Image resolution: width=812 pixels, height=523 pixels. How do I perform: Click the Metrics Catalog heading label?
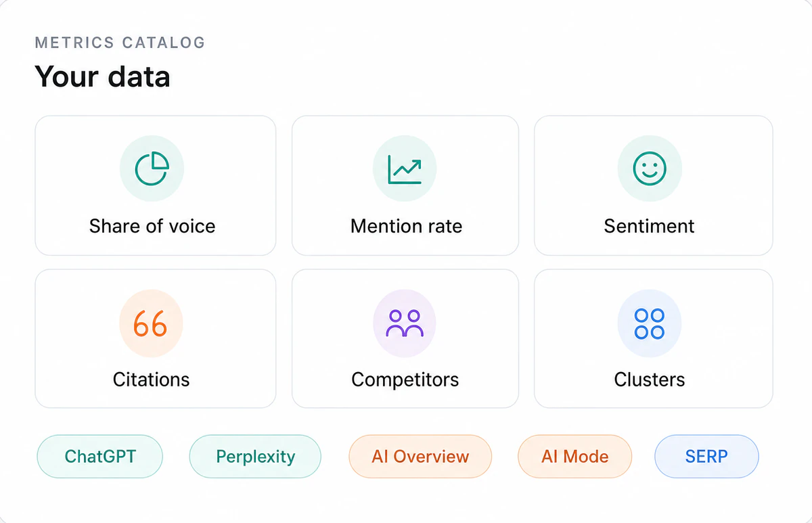click(x=120, y=43)
